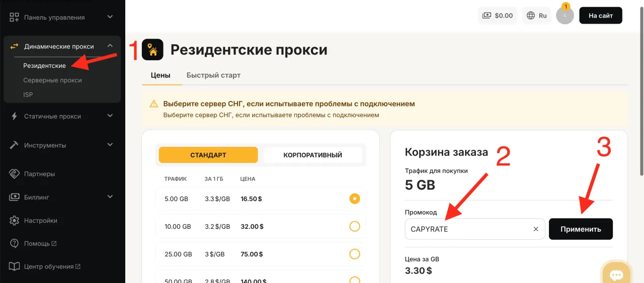Choose the 25.00 GB plan radio button

355,254
